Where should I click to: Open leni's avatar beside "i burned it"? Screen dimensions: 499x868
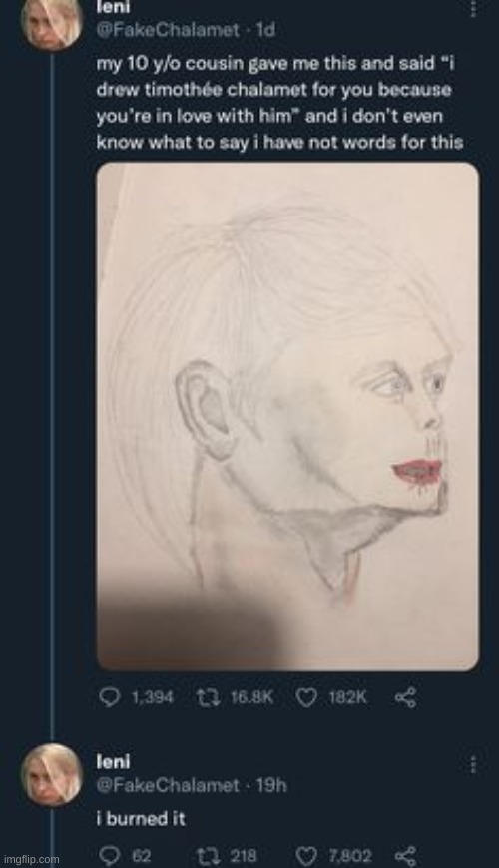coord(52,775)
